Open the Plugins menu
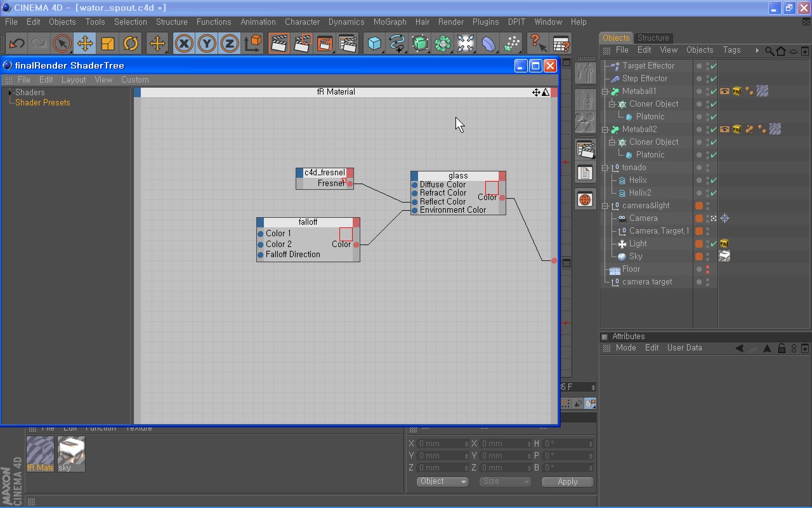 [485, 22]
